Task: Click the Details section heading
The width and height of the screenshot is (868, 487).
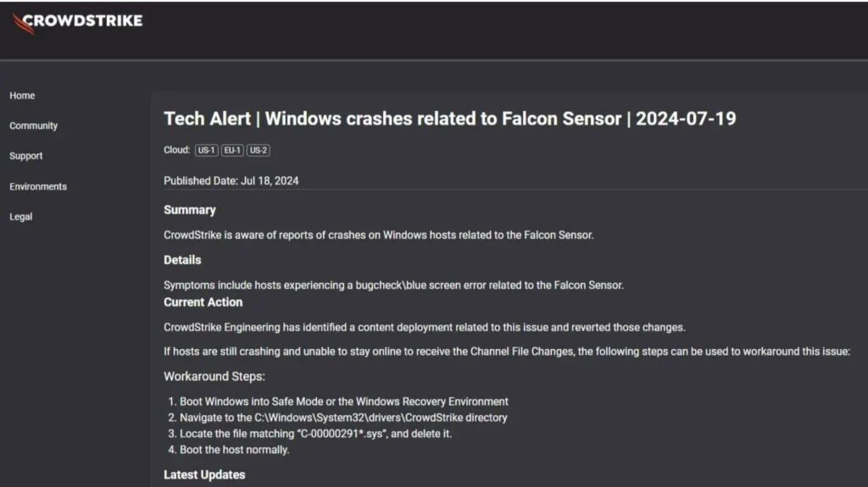Action: [x=182, y=260]
